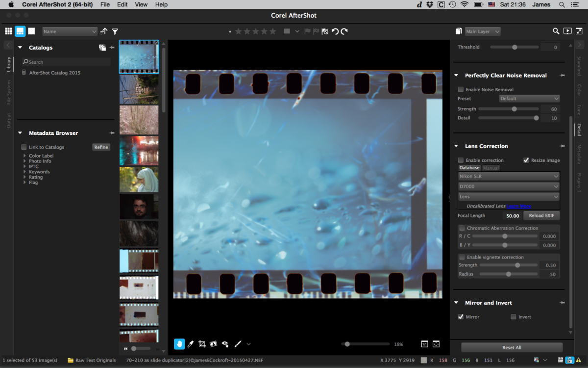The image size is (588, 368).
Task: Click the Reload EXIF button
Action: 541,215
